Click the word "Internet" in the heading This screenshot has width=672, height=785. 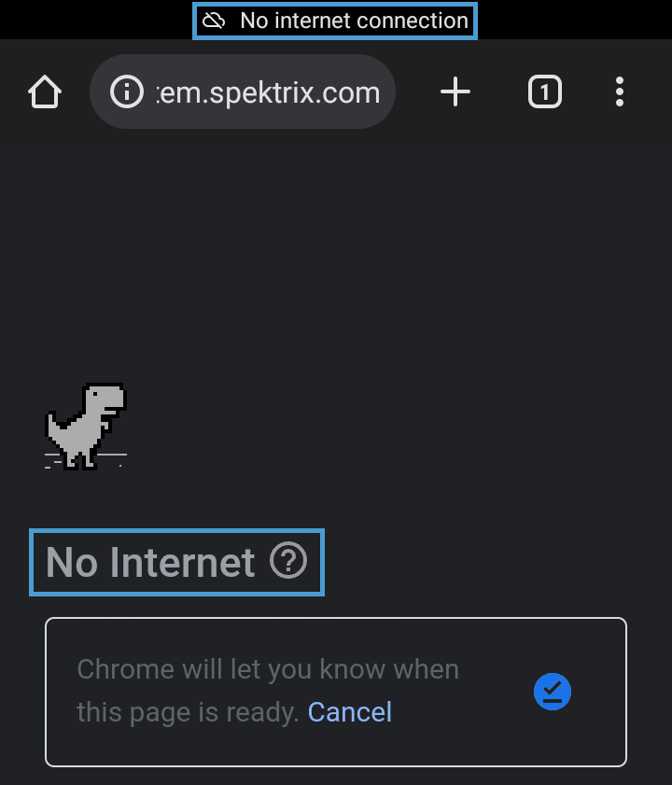click(x=182, y=562)
